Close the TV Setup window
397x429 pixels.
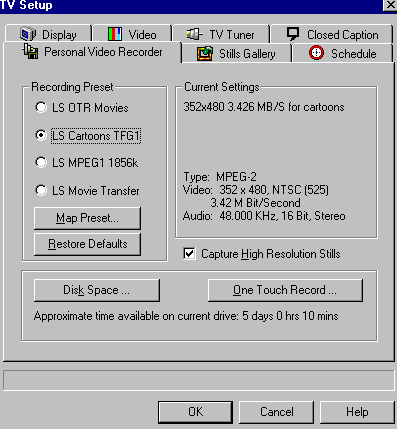point(390,5)
